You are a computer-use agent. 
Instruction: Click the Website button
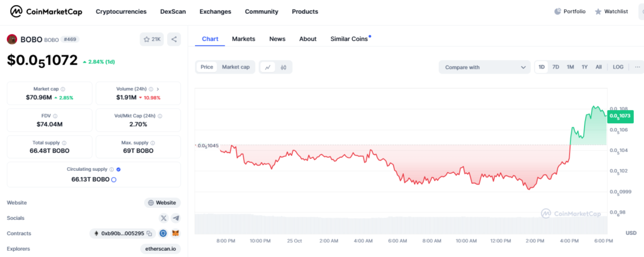pyautogui.click(x=162, y=203)
